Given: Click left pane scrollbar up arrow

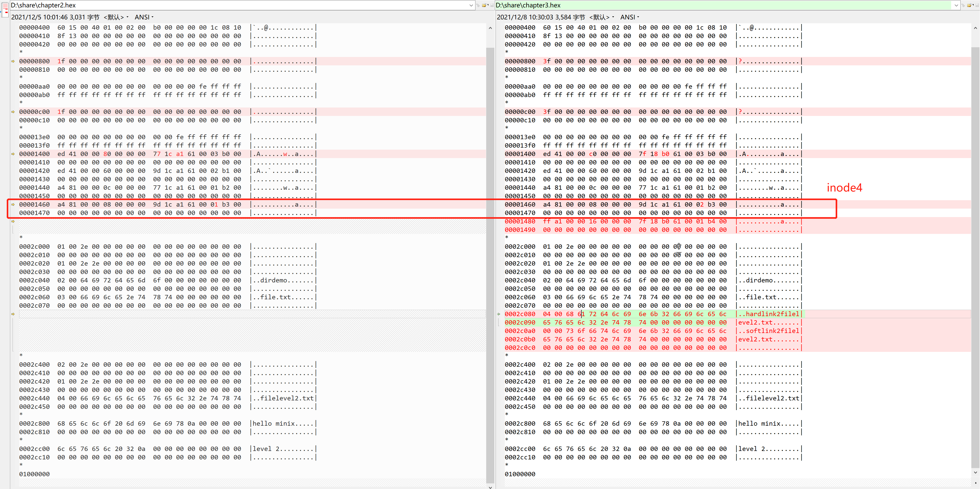Looking at the screenshot, I should point(490,28).
